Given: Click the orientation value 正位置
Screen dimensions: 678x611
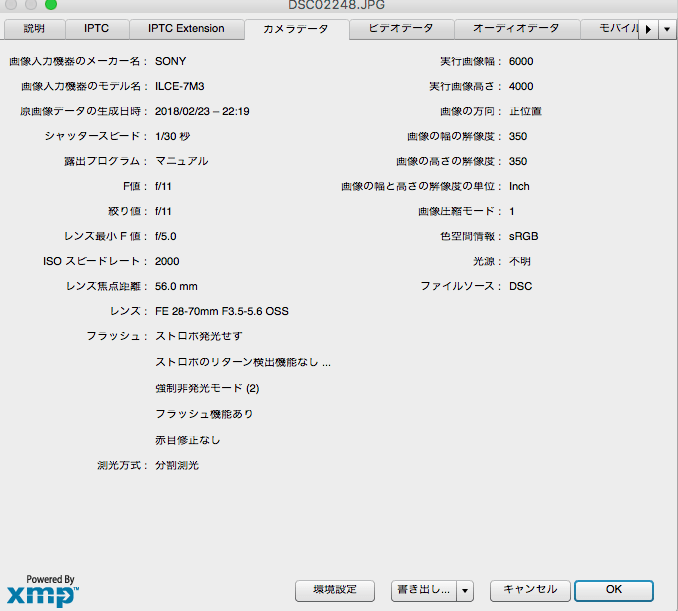Looking at the screenshot, I should click(525, 112).
